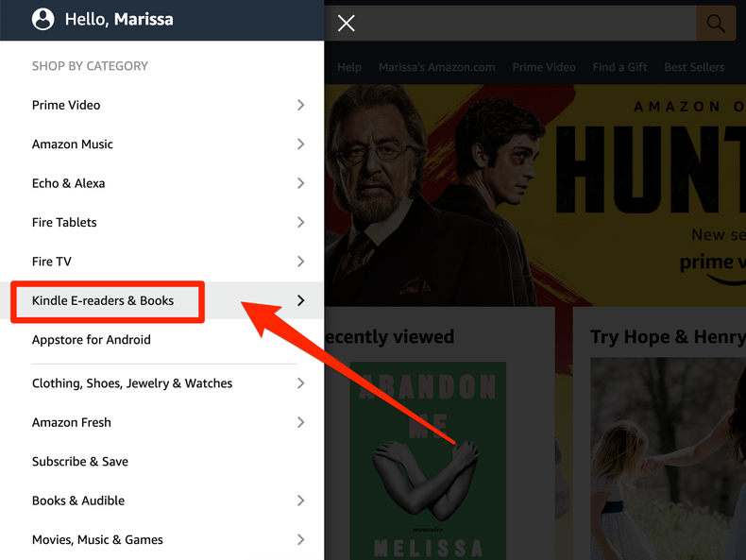This screenshot has width=746, height=560.
Task: Open Subscribe & Save
Action: click(80, 462)
